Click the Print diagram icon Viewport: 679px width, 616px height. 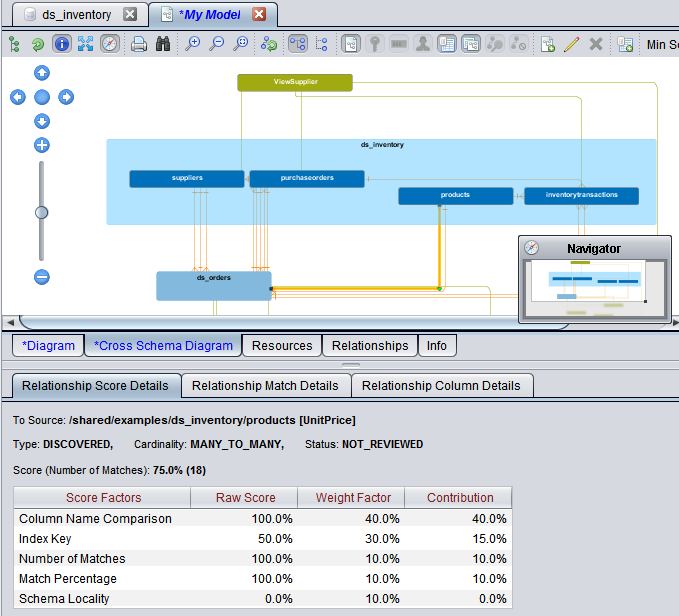[139, 44]
